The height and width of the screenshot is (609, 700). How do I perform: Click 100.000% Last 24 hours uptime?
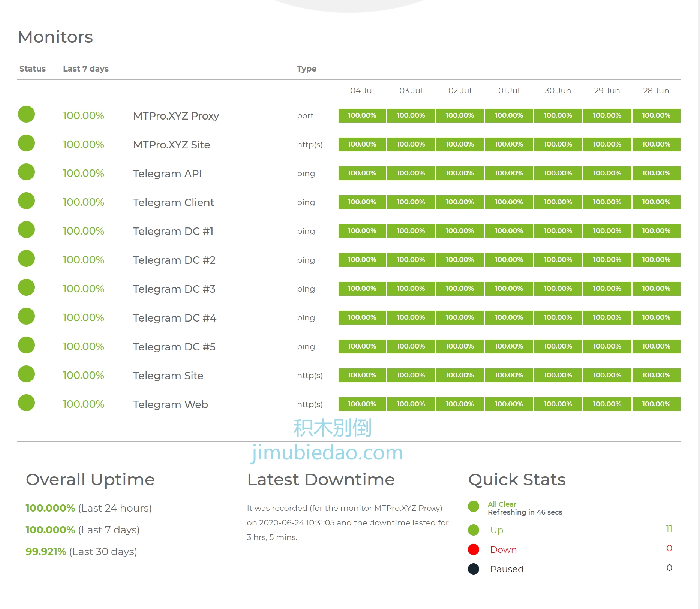(88, 508)
